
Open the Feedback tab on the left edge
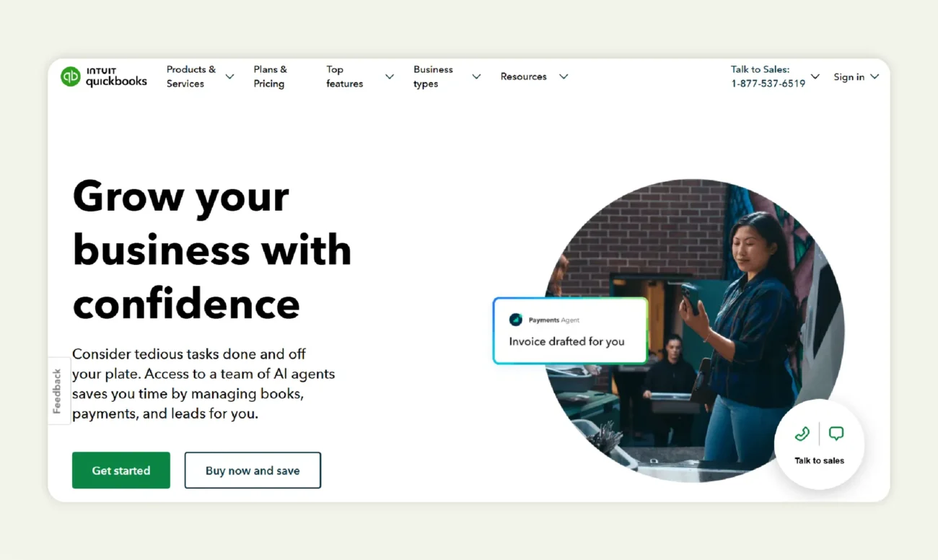[x=58, y=390]
